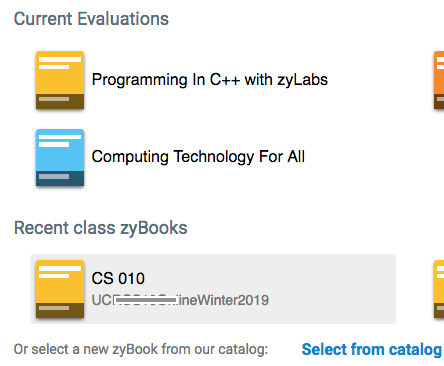444x366 pixels.
Task: Open the partially visible orange zyBook icon
Action: coord(439,80)
